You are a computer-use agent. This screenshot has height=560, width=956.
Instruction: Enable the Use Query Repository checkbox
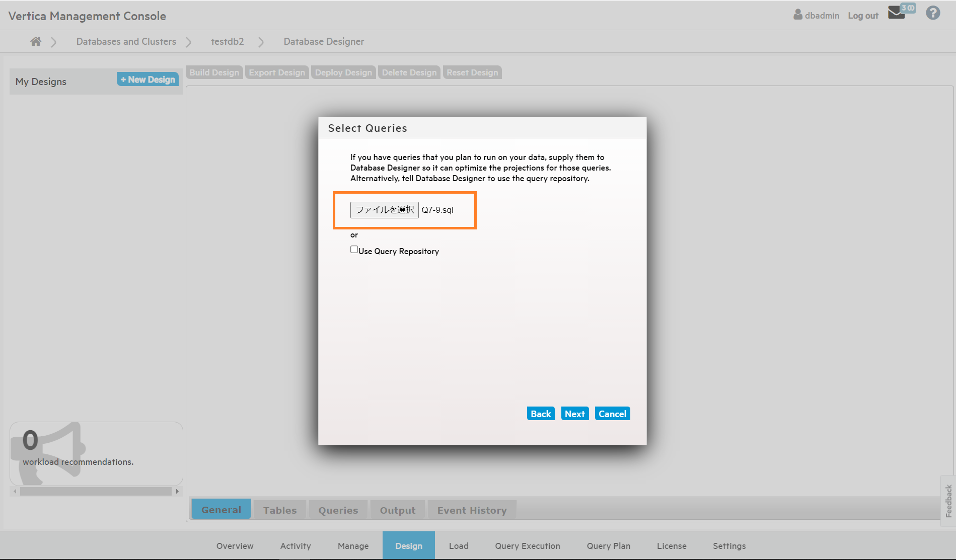[x=354, y=250]
